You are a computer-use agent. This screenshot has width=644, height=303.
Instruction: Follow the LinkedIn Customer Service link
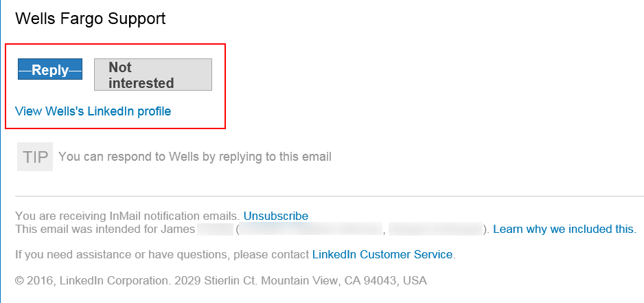[x=382, y=254]
